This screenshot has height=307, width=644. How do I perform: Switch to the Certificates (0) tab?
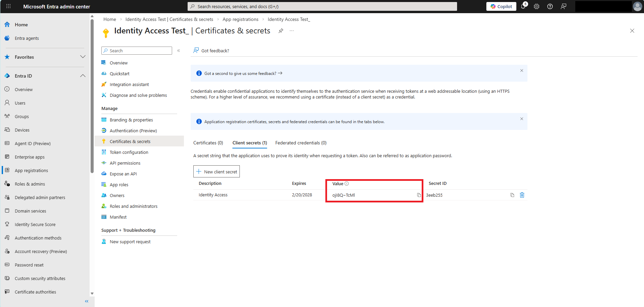click(208, 143)
